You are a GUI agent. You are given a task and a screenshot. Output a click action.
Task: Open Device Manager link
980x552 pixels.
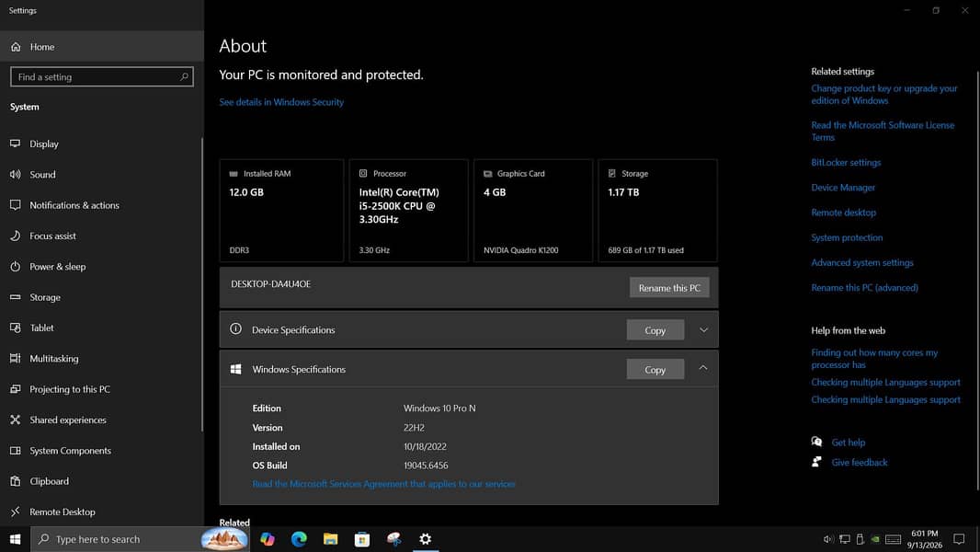(x=843, y=188)
